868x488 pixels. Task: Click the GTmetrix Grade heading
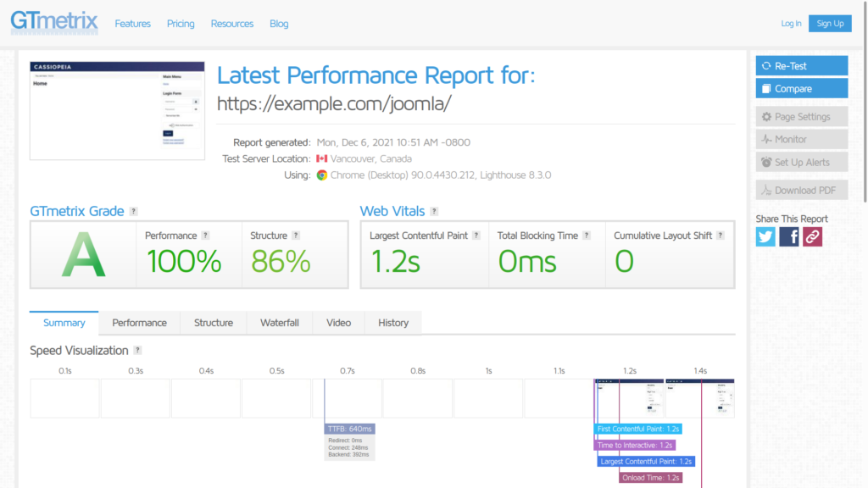coord(77,211)
